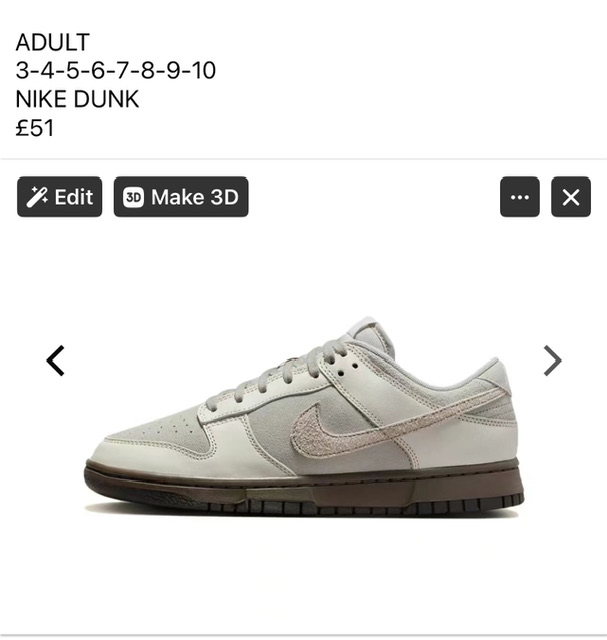Click the Edit button above the image
607x640 pixels.
(60, 197)
